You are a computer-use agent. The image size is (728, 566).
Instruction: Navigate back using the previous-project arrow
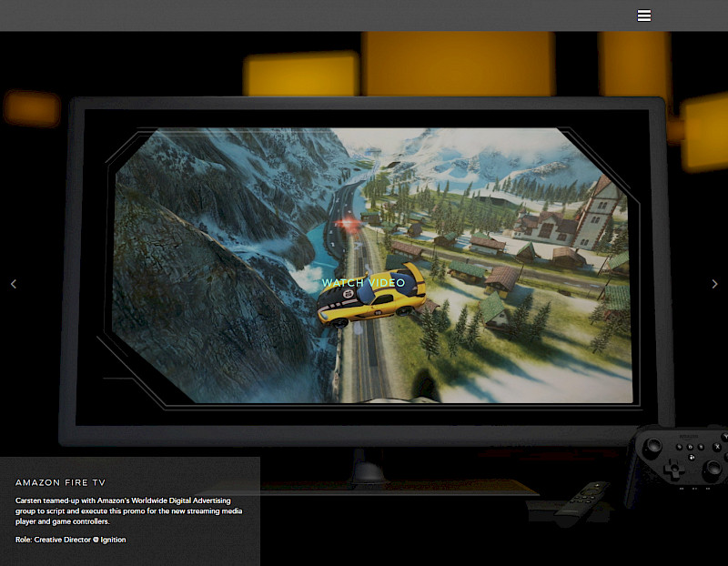[x=14, y=283]
